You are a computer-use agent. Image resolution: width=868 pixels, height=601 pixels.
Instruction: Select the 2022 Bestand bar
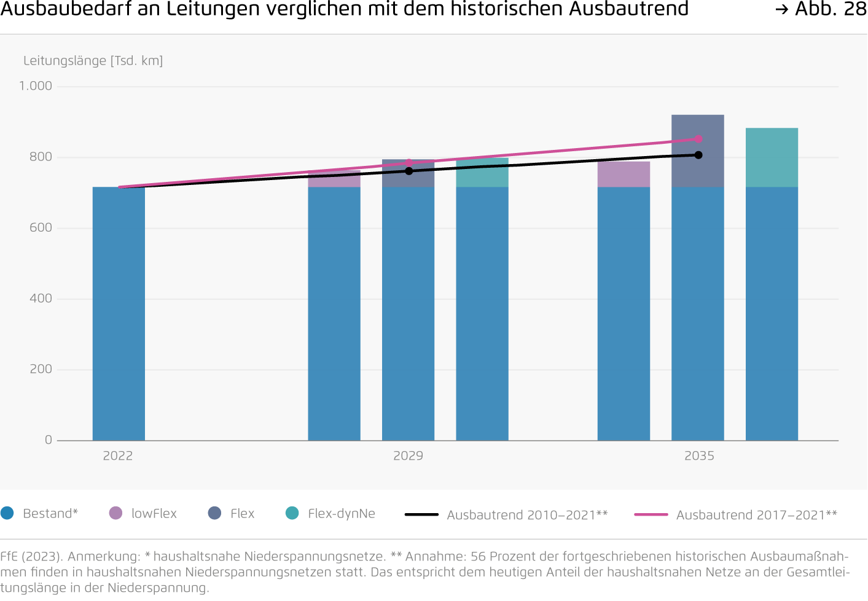coord(119,313)
